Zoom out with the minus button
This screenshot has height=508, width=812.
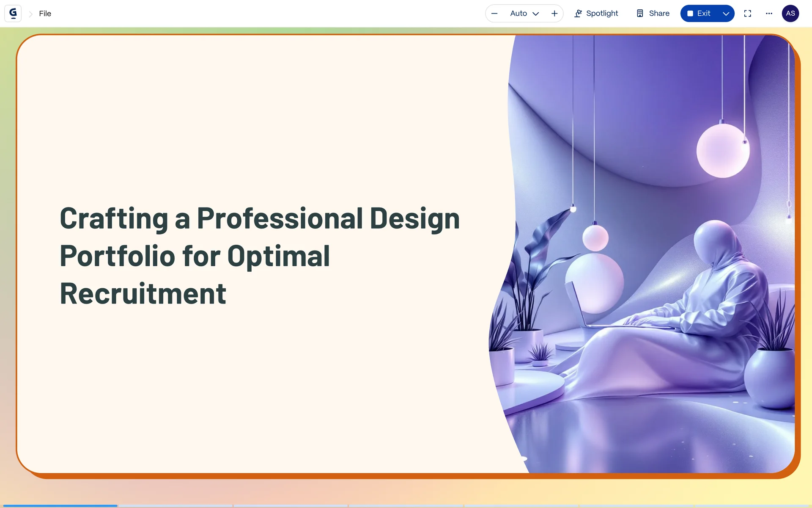coord(494,14)
